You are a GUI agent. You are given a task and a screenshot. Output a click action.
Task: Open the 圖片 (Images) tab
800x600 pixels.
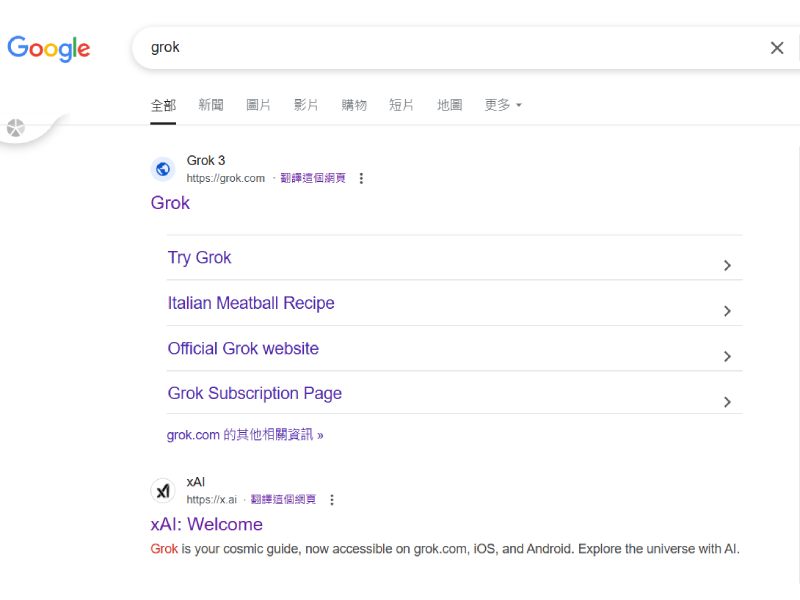click(258, 105)
